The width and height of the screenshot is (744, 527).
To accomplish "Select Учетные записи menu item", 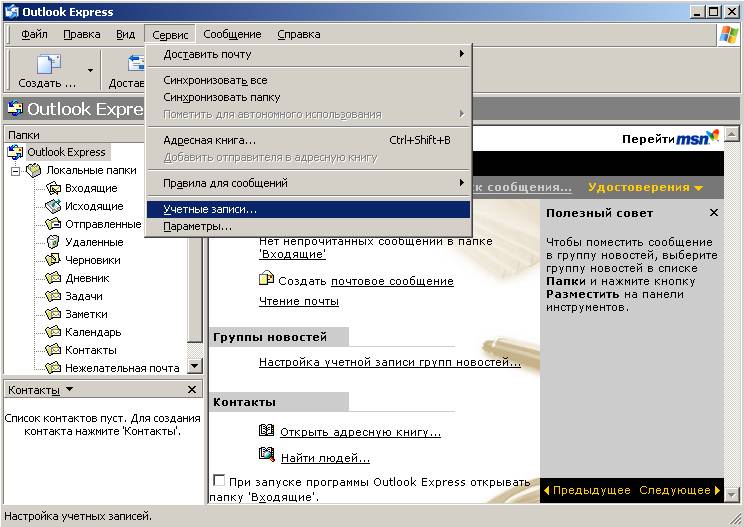I will [x=308, y=209].
